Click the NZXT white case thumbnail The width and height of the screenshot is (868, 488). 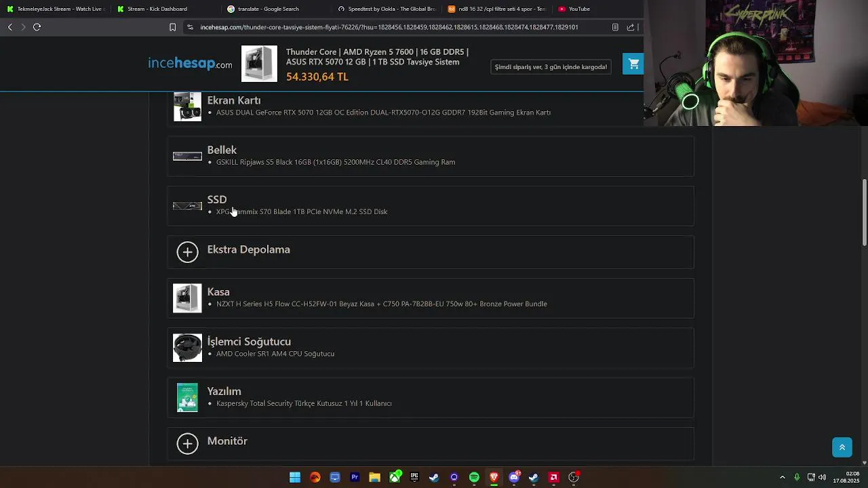(187, 298)
